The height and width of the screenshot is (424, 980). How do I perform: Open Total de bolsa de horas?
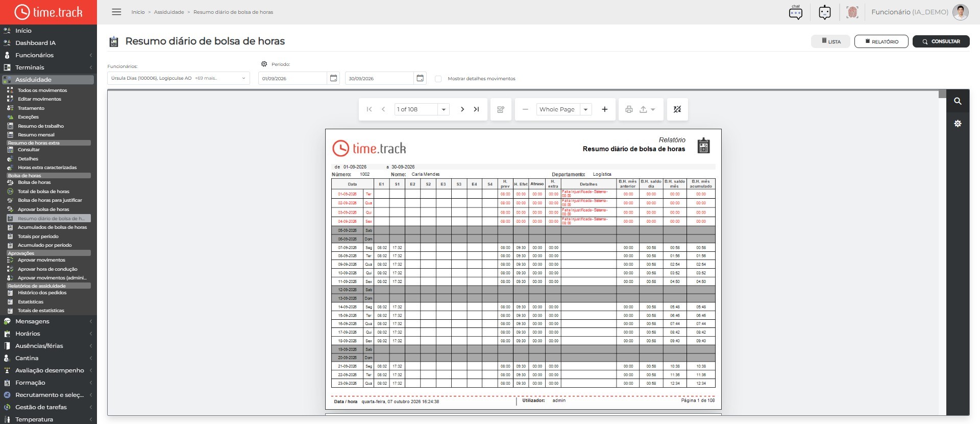(x=43, y=192)
